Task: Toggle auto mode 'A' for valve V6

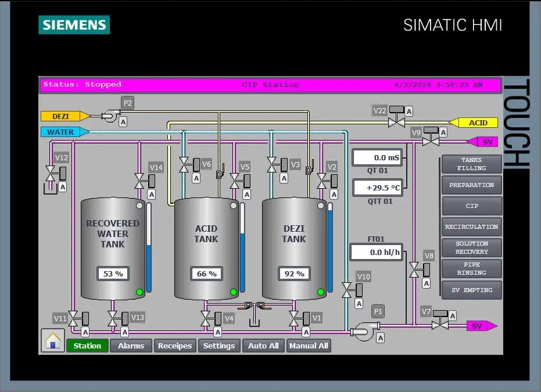Action: coord(196,178)
